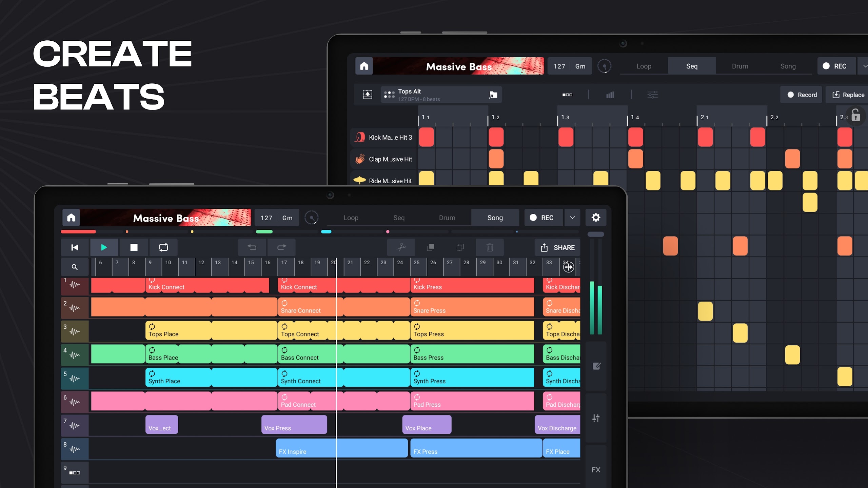The image size is (868, 488).
Task: Expand the chevron next to REC button
Action: [572, 218]
